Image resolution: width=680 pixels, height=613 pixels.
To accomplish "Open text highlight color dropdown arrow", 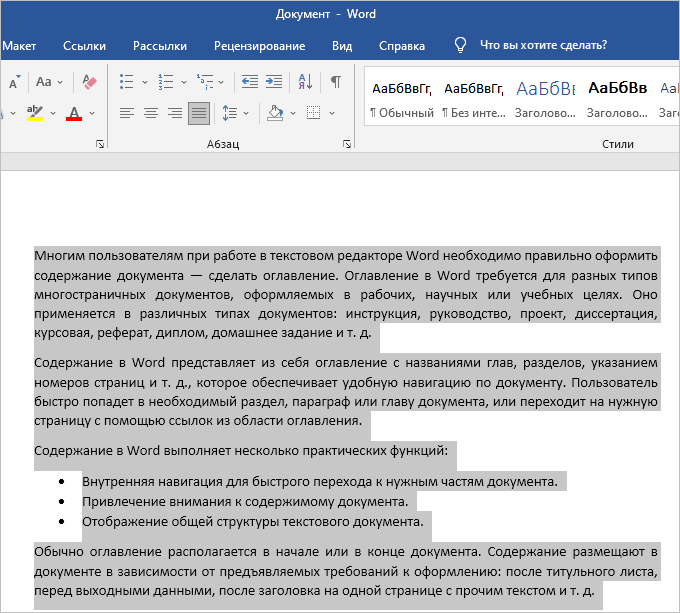I will [53, 113].
